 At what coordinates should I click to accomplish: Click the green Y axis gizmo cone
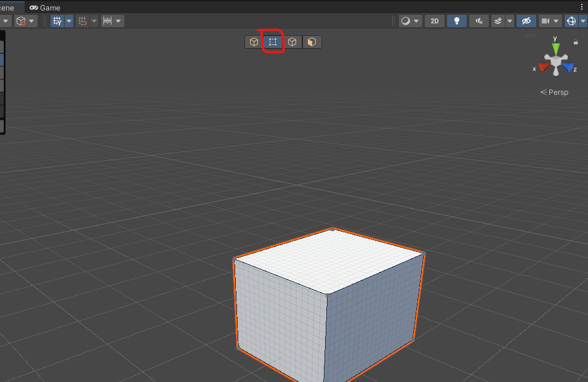coord(555,47)
